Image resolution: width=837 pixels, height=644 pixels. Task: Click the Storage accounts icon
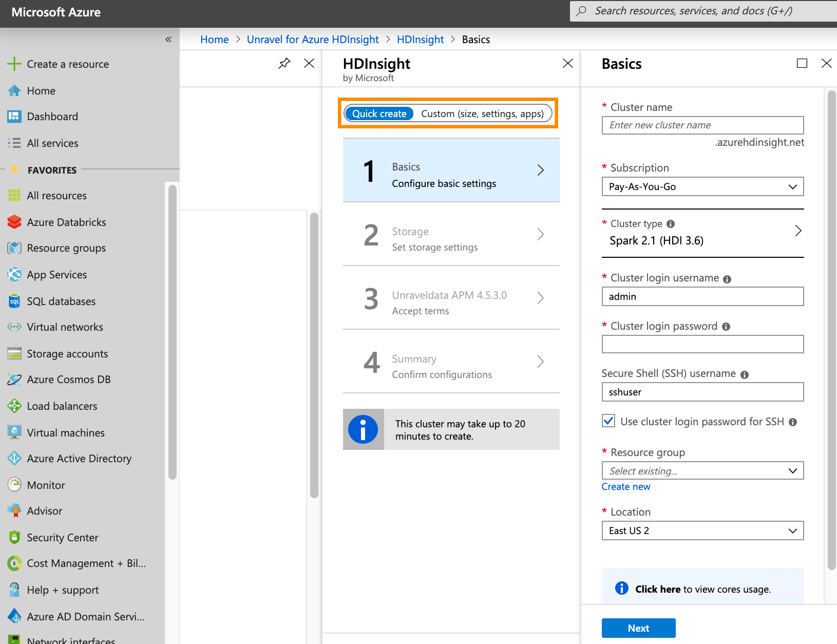(14, 353)
